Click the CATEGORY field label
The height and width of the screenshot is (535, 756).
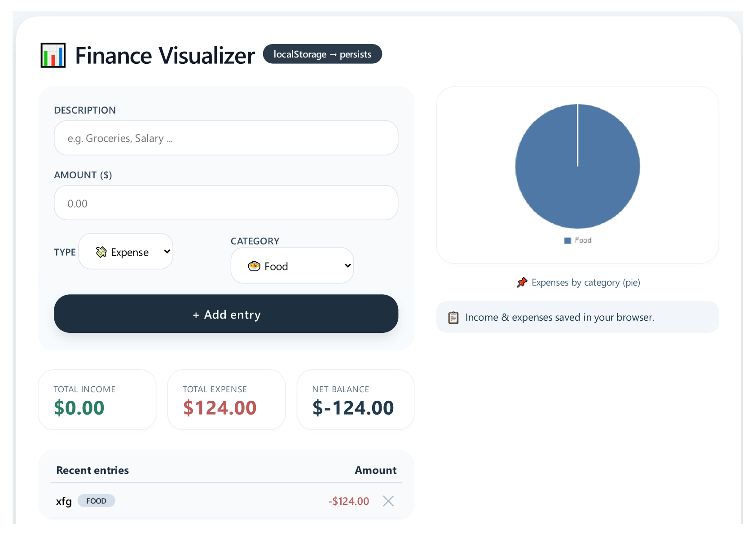255,241
